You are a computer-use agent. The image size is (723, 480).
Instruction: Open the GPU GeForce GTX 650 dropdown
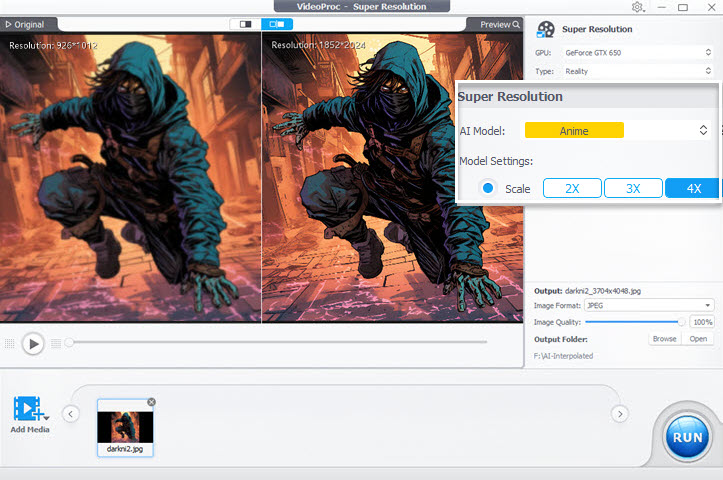(x=638, y=53)
